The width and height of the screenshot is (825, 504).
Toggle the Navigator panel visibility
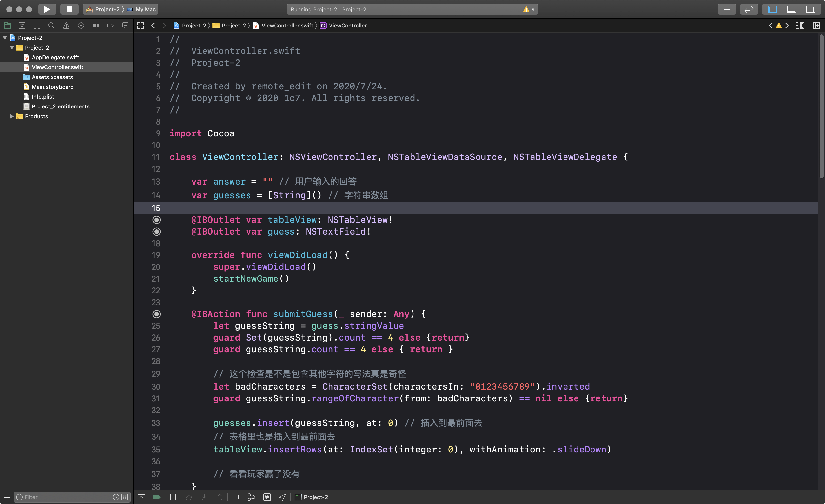(772, 9)
